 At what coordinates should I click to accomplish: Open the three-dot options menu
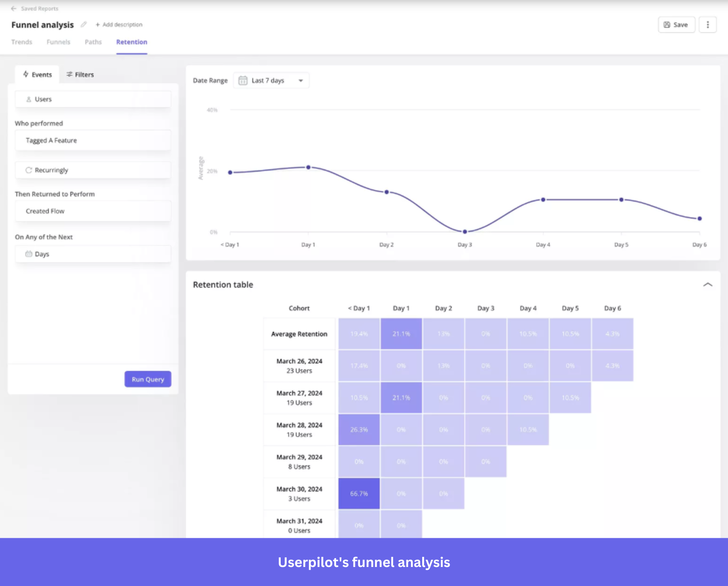pyautogui.click(x=708, y=24)
